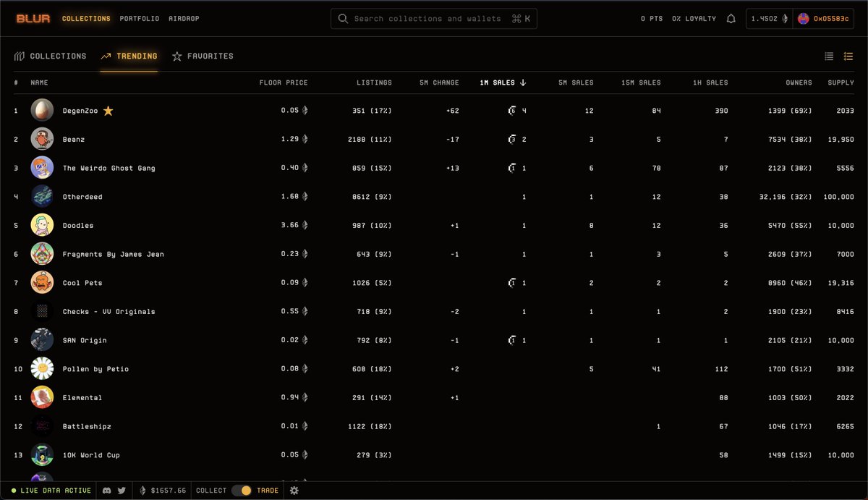Click the DegenZoo favorite star
The width and height of the screenshot is (868, 500).
click(108, 111)
